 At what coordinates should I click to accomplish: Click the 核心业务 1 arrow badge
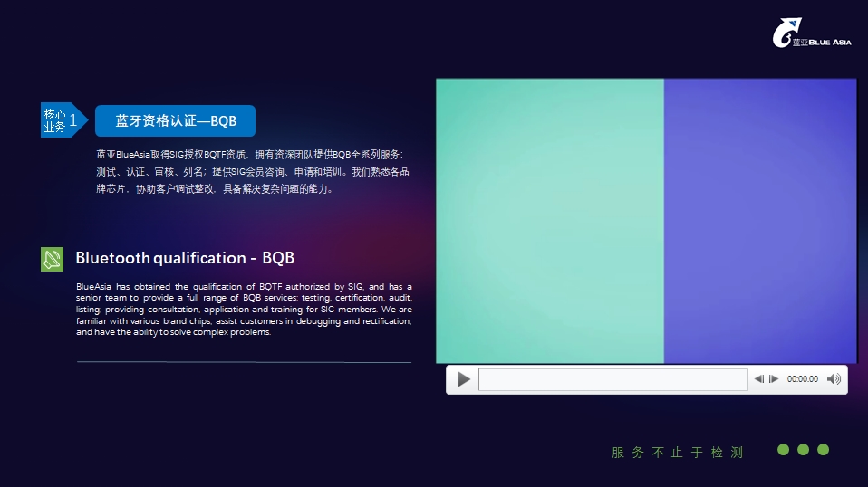[x=64, y=120]
